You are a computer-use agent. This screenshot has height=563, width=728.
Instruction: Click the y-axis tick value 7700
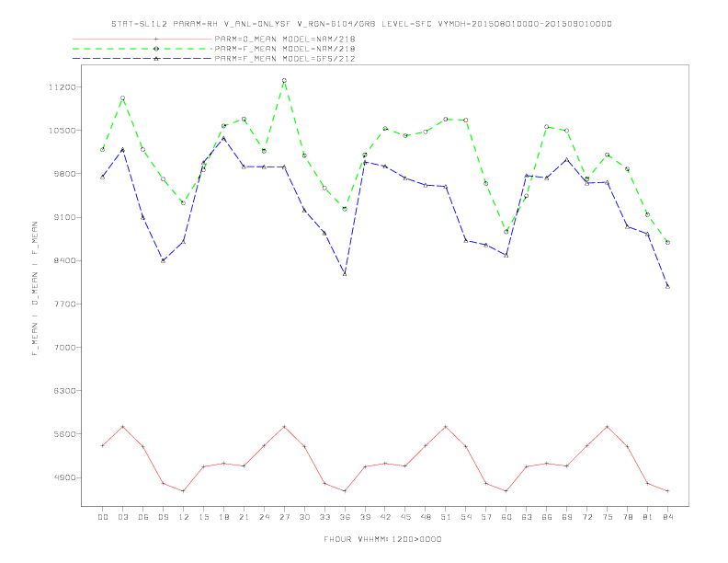pyautogui.click(x=64, y=304)
